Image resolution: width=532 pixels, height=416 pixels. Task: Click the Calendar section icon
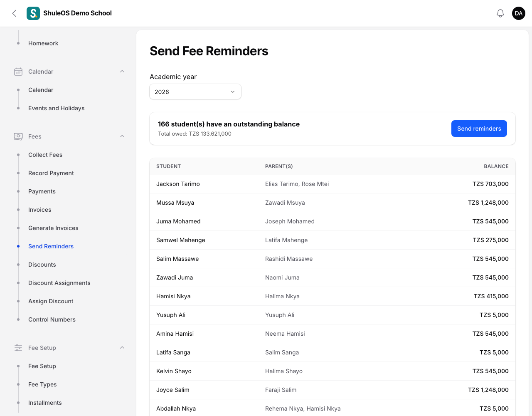coord(18,72)
